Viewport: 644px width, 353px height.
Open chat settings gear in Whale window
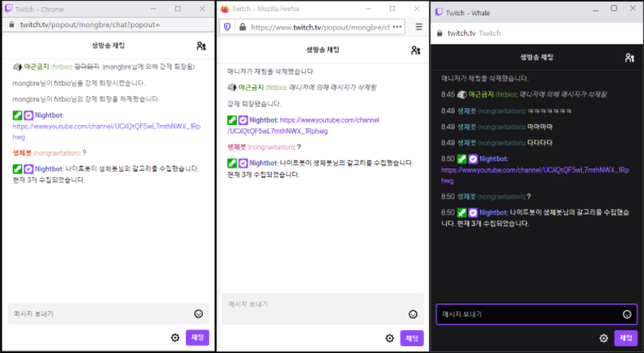603,339
